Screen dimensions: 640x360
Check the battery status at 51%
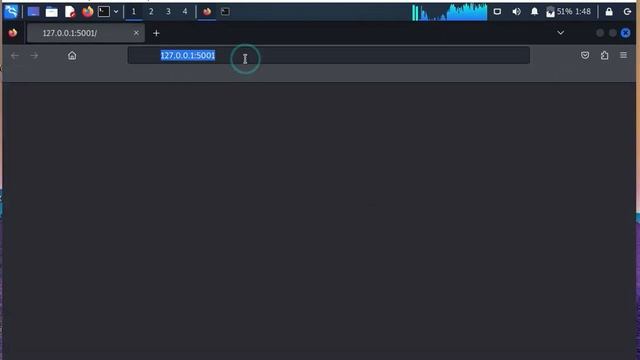coord(559,12)
